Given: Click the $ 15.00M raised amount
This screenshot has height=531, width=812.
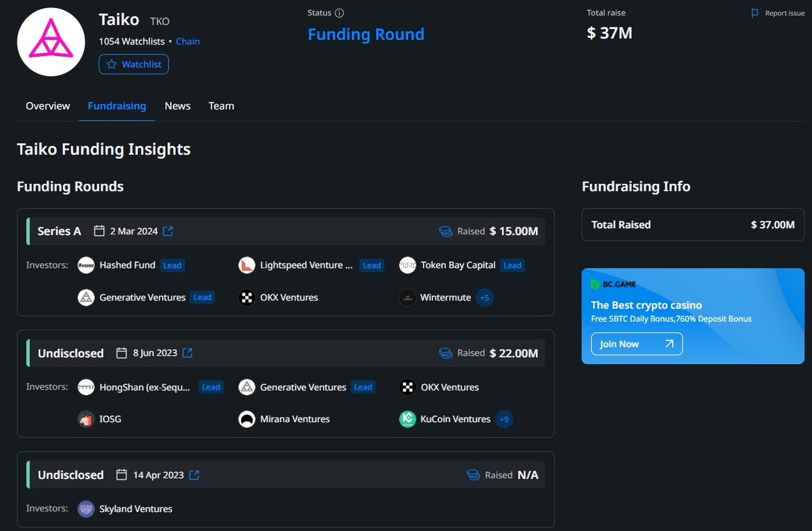Looking at the screenshot, I should pyautogui.click(x=514, y=231).
